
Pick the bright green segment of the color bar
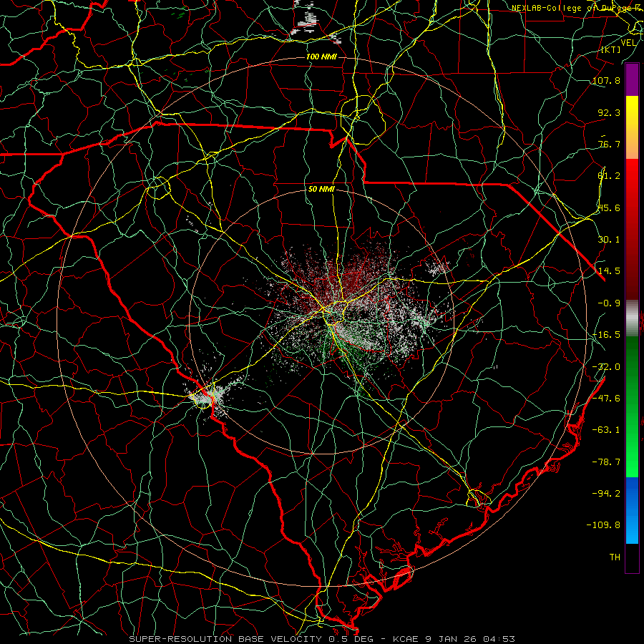[632, 406]
